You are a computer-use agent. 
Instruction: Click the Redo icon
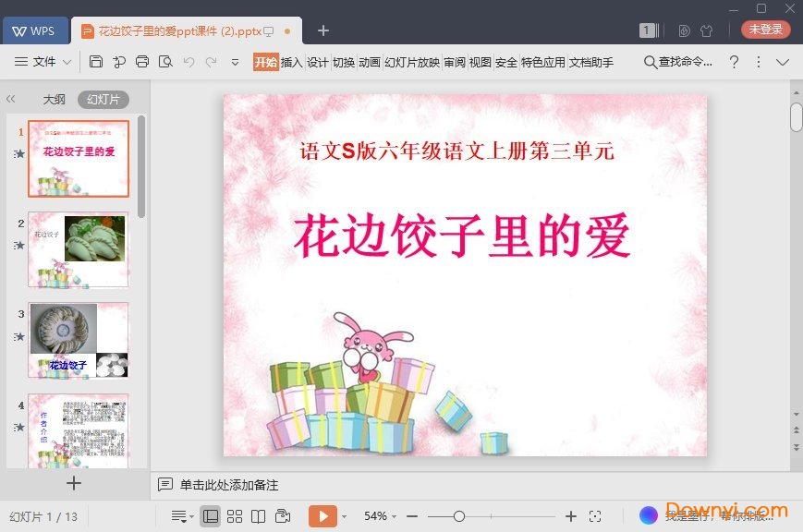(x=211, y=61)
